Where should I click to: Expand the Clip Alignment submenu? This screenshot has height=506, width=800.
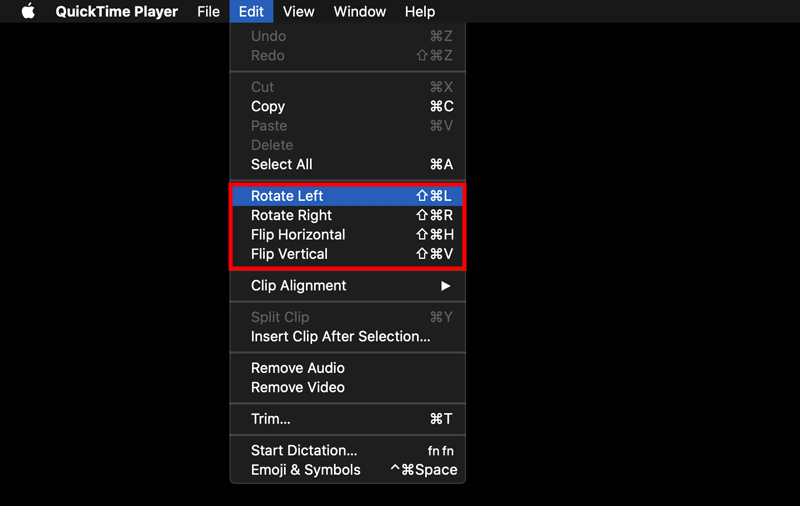point(347,286)
